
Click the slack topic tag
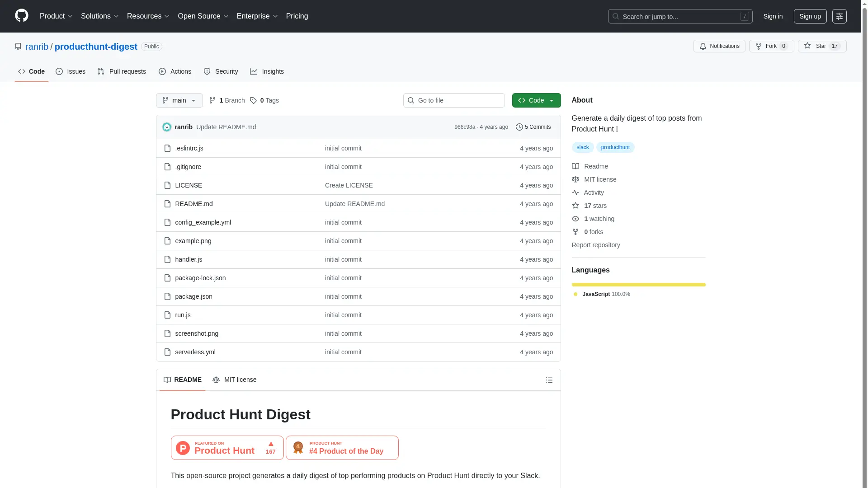tap(582, 147)
